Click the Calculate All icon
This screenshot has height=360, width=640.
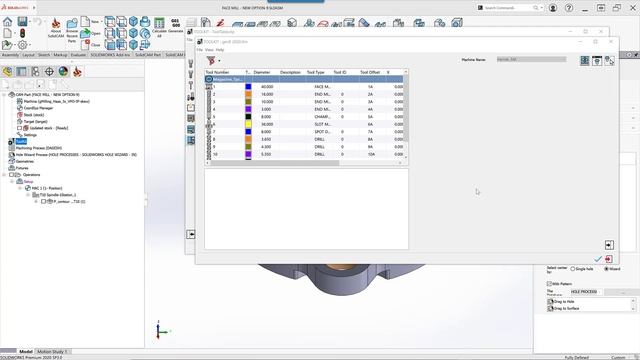[159, 27]
